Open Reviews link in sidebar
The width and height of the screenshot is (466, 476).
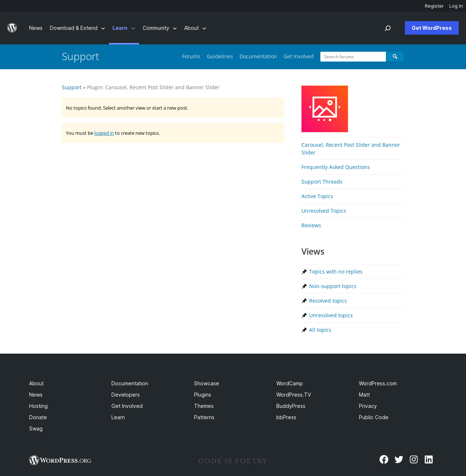311,225
